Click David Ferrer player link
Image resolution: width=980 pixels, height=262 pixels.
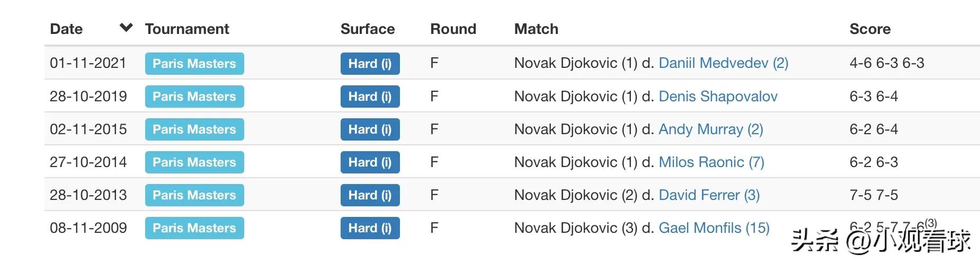pyautogui.click(x=709, y=195)
